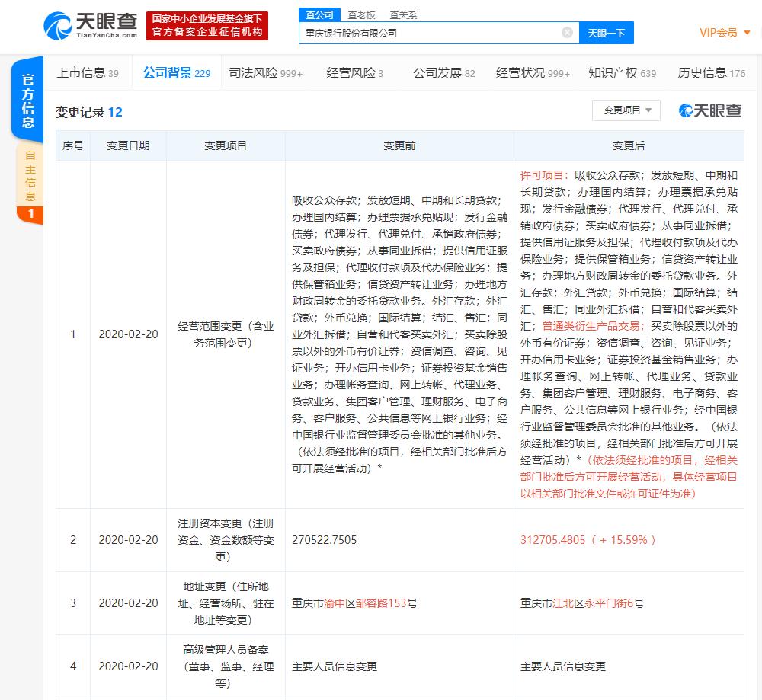
Task: Select the 注册资本变更 change item cell
Action: point(226,540)
